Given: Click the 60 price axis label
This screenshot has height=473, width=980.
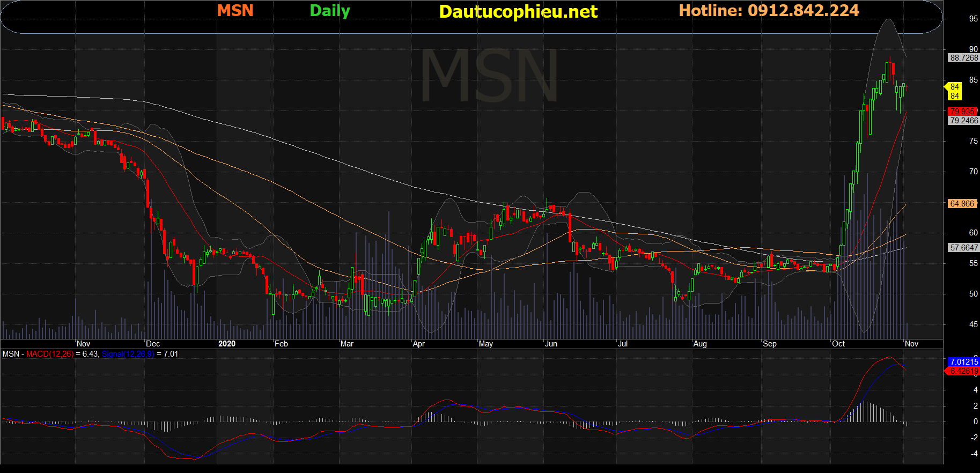Looking at the screenshot, I should point(974,233).
